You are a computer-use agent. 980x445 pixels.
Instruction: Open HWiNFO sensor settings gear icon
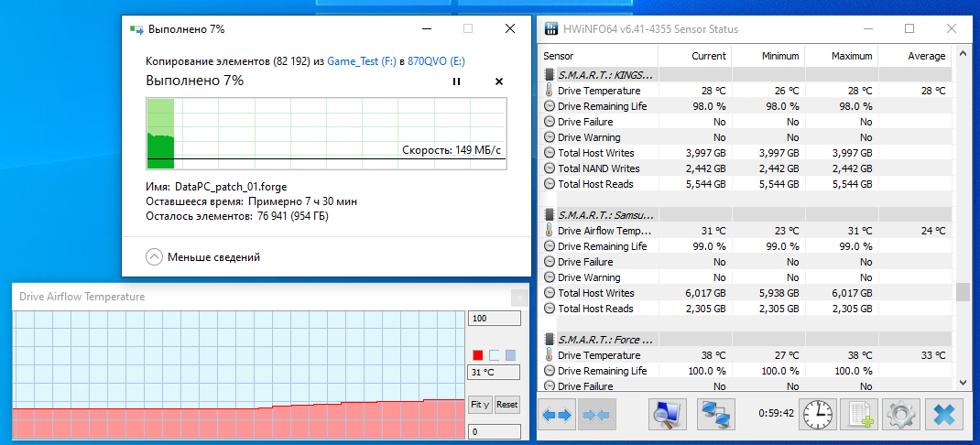pos(901,415)
